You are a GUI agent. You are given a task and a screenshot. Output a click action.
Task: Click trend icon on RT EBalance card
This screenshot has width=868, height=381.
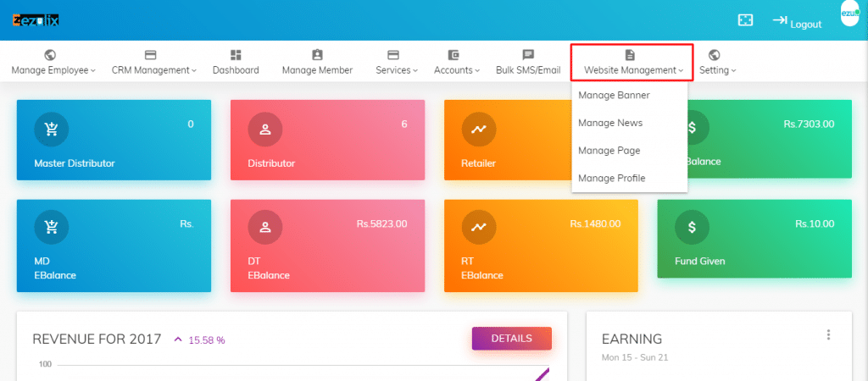point(479,227)
